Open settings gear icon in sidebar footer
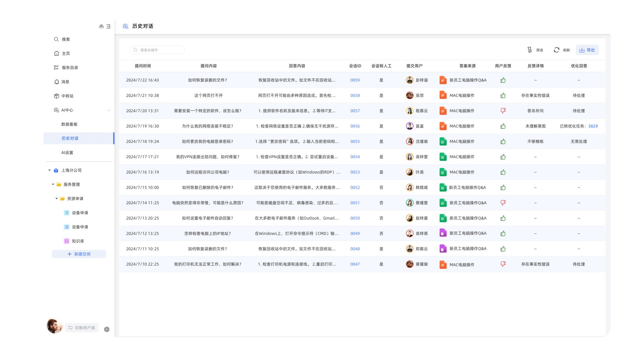This screenshot has height=362, width=644. [x=107, y=329]
